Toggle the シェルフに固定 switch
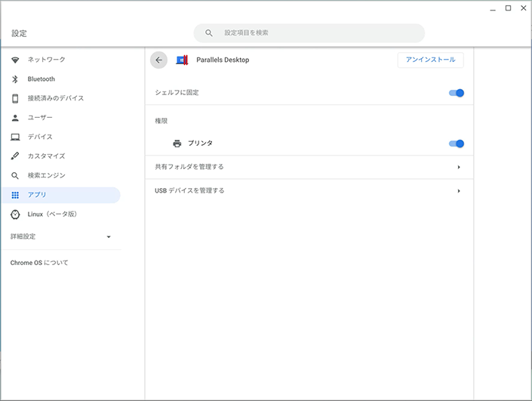This screenshot has height=401, width=532. click(456, 93)
